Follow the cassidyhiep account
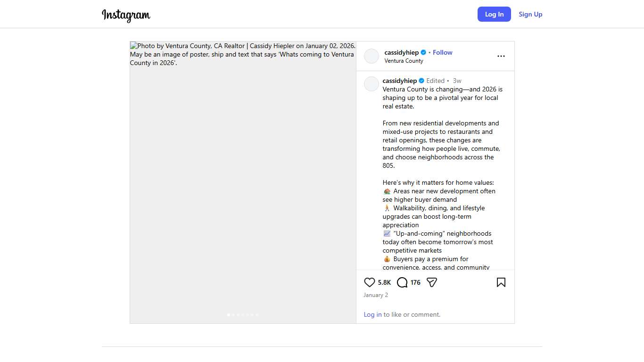The width and height of the screenshot is (644, 362). click(442, 52)
